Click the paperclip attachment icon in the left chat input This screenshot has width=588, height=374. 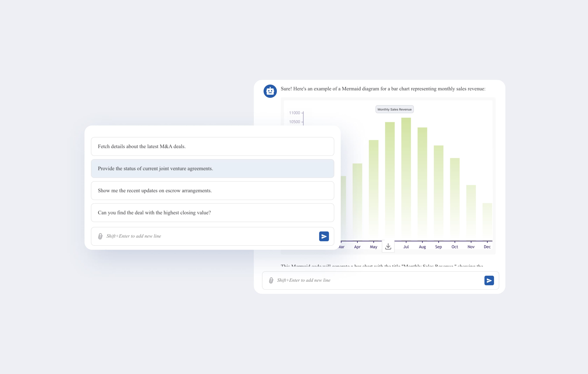click(x=100, y=236)
